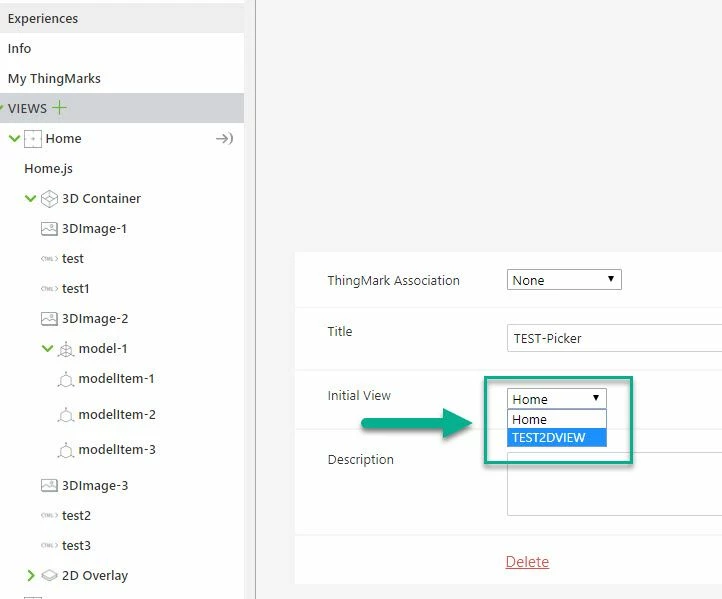The width and height of the screenshot is (722, 599).
Task: Click the Home view square icon
Action: coord(33,139)
